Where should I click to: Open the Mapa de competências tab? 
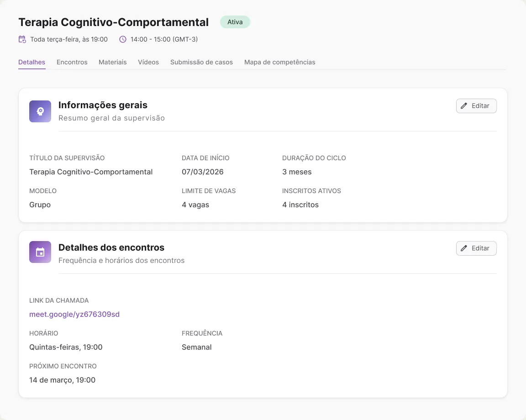280,62
